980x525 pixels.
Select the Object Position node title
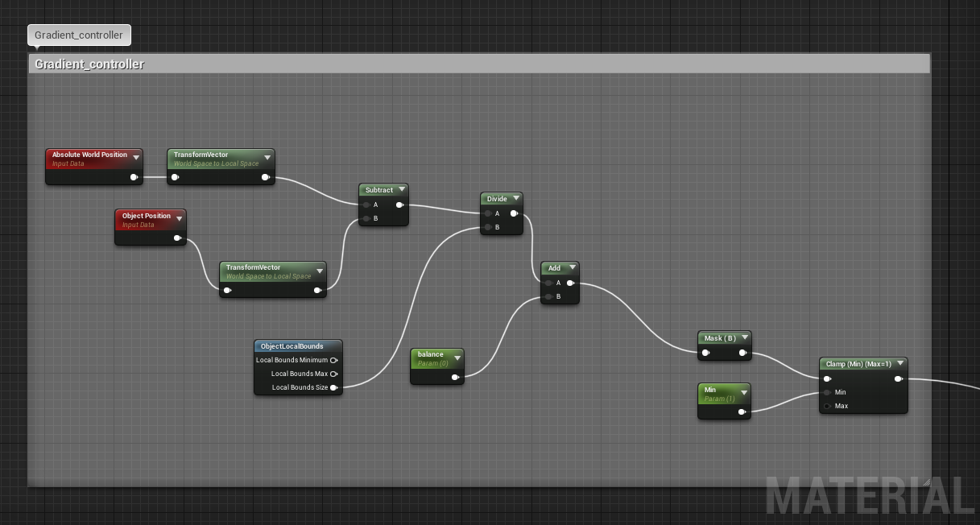[x=147, y=216]
